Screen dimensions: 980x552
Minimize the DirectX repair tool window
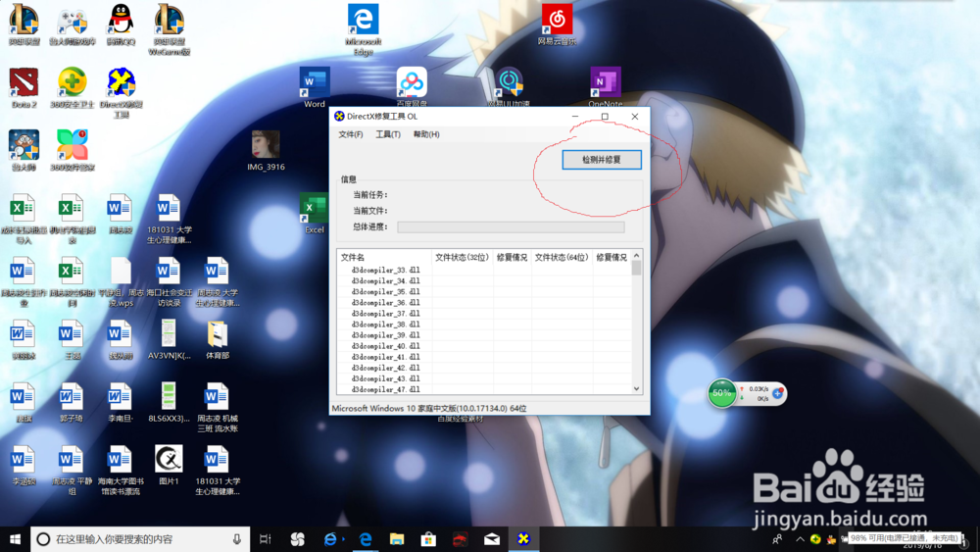click(x=575, y=117)
